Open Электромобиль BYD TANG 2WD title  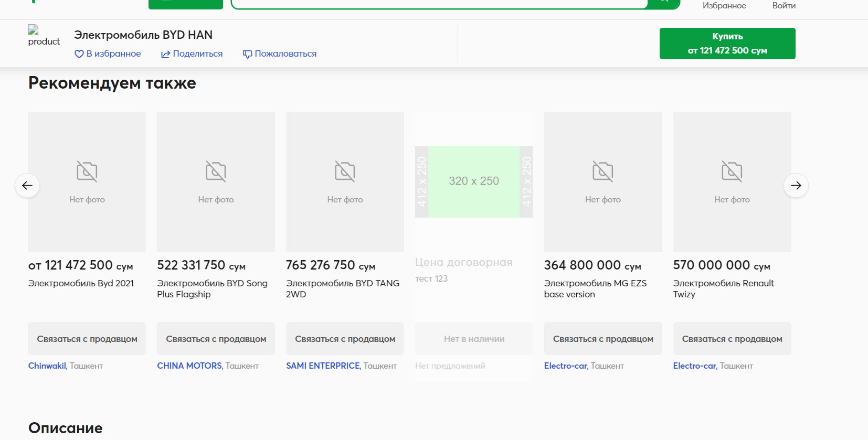coord(343,289)
